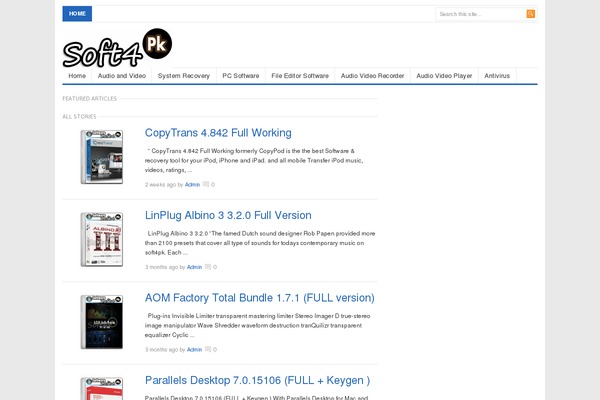Open the Audio Video Player category
The image size is (600, 400).
point(444,76)
